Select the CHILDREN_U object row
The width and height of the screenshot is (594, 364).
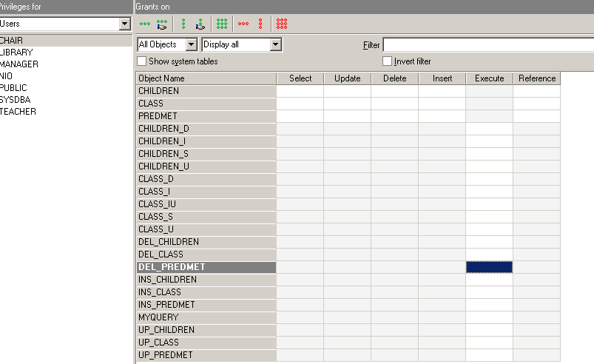pyautogui.click(x=206, y=166)
